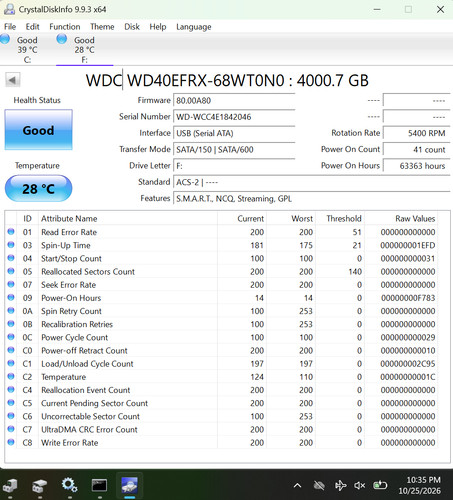The width and height of the screenshot is (453, 500).
Task: Click the Current column header
Action: tap(242, 218)
